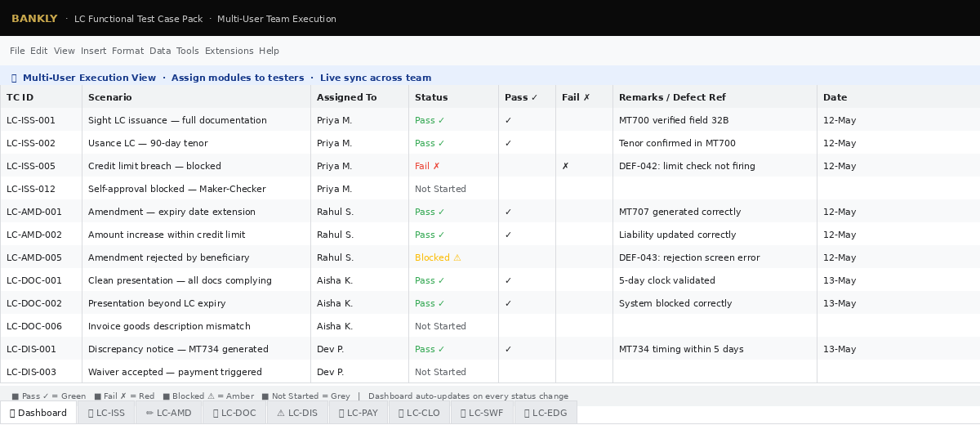Open the Format menu
The width and height of the screenshot is (980, 425).
coord(127,51)
